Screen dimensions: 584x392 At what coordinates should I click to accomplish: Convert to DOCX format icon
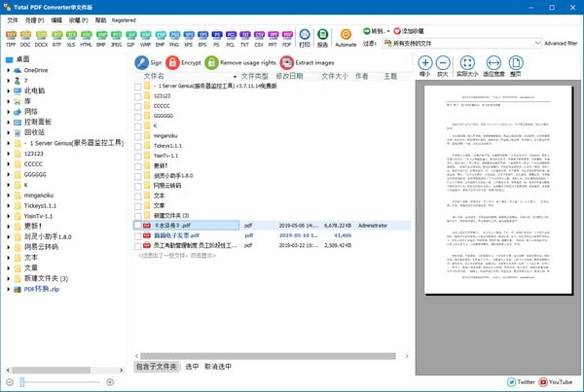point(41,35)
